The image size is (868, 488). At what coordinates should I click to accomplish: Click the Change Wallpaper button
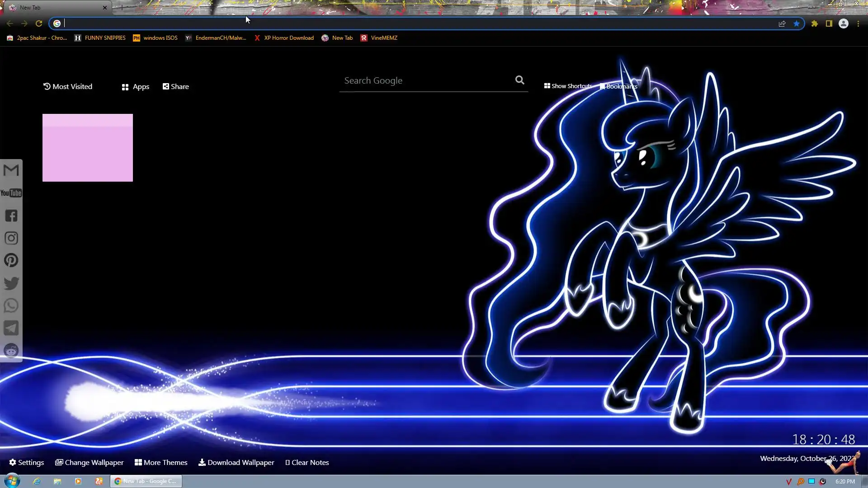tap(89, 462)
